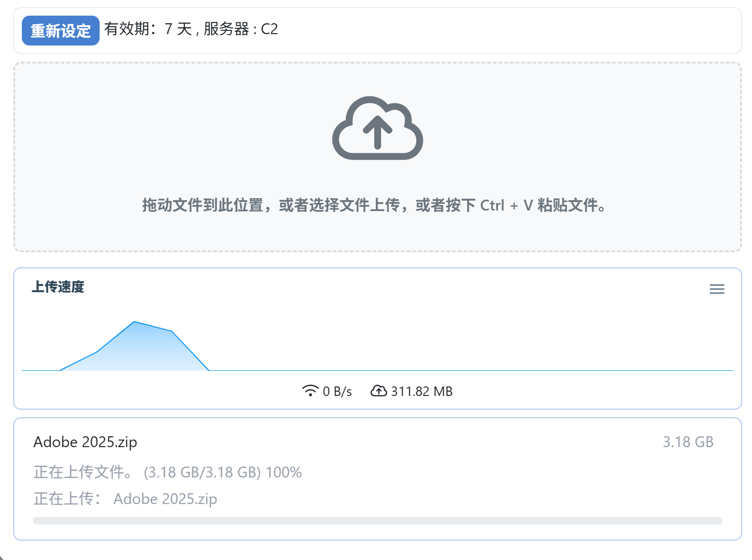752x560 pixels.
Task: Open the upload speed chart hamburger menu
Action: [x=717, y=289]
